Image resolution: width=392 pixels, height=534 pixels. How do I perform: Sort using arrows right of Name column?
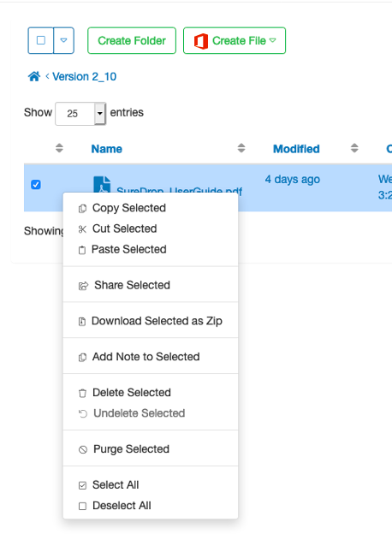(x=241, y=148)
